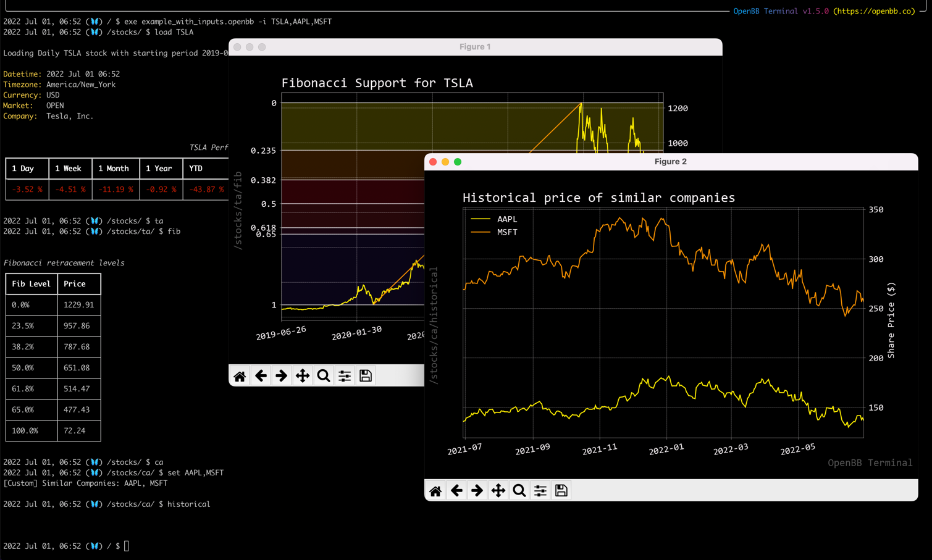Click the Company: Tesla, Inc. line
932x560 pixels.
coord(48,116)
